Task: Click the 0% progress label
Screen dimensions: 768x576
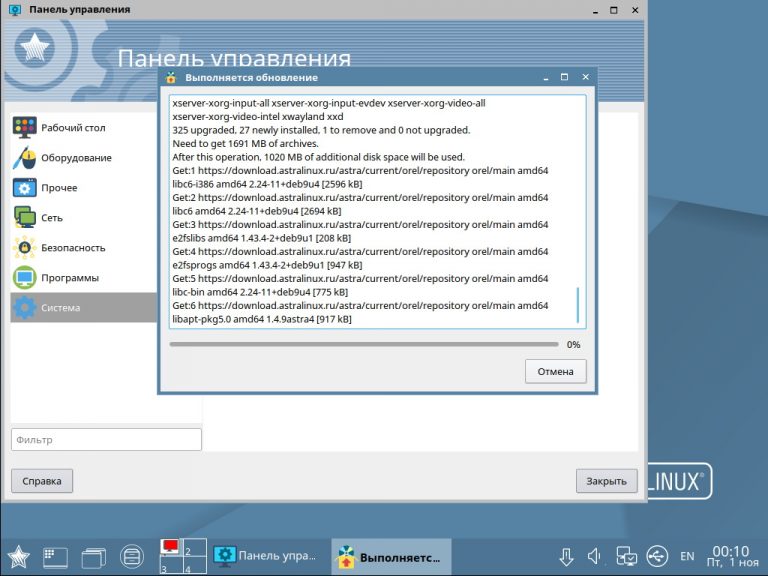Action: pyautogui.click(x=573, y=345)
